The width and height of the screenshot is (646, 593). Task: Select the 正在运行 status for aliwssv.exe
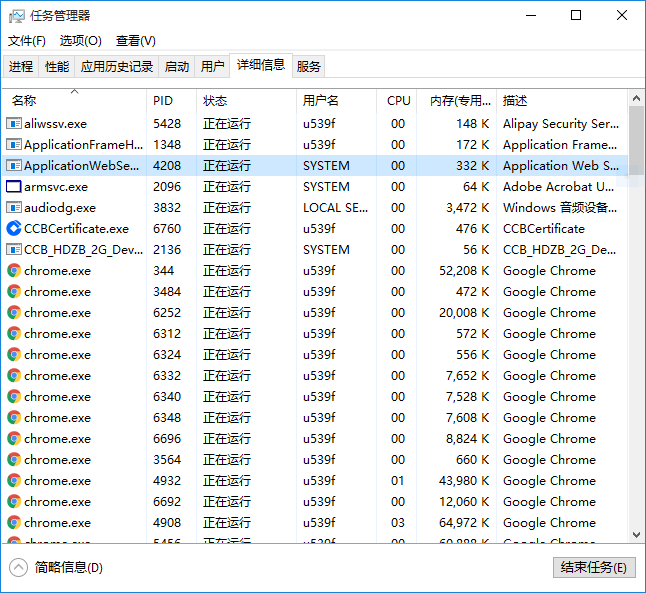point(227,123)
